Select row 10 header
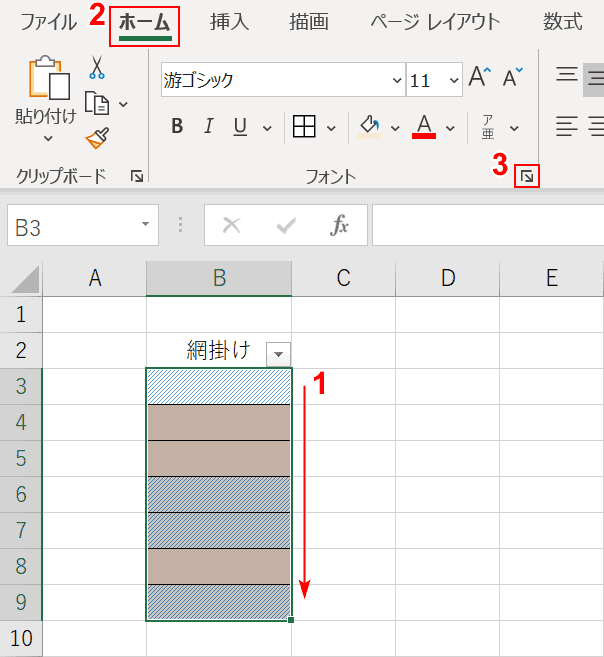Screen dimensions: 604x657 21,638
